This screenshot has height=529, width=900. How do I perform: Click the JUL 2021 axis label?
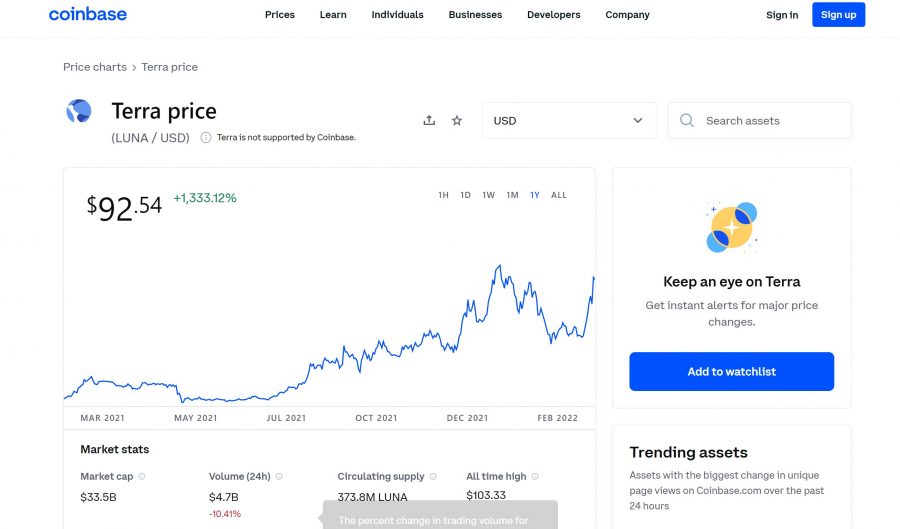(x=286, y=418)
